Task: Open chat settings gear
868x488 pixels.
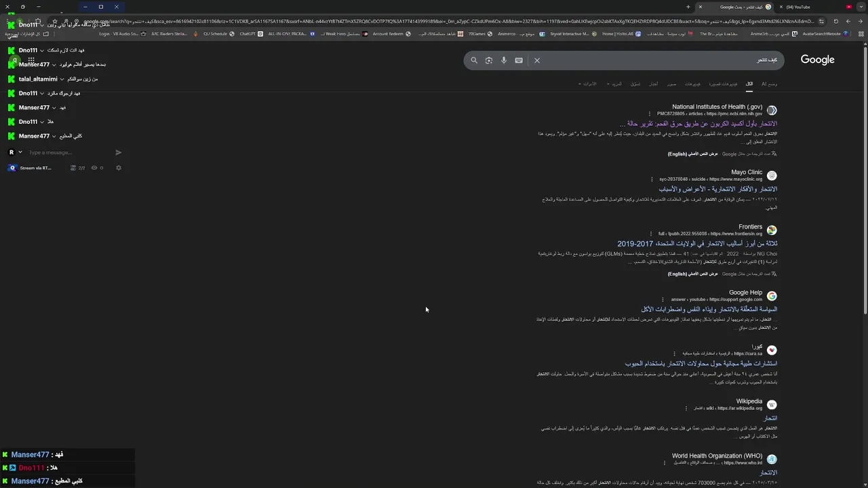Action: pos(118,168)
